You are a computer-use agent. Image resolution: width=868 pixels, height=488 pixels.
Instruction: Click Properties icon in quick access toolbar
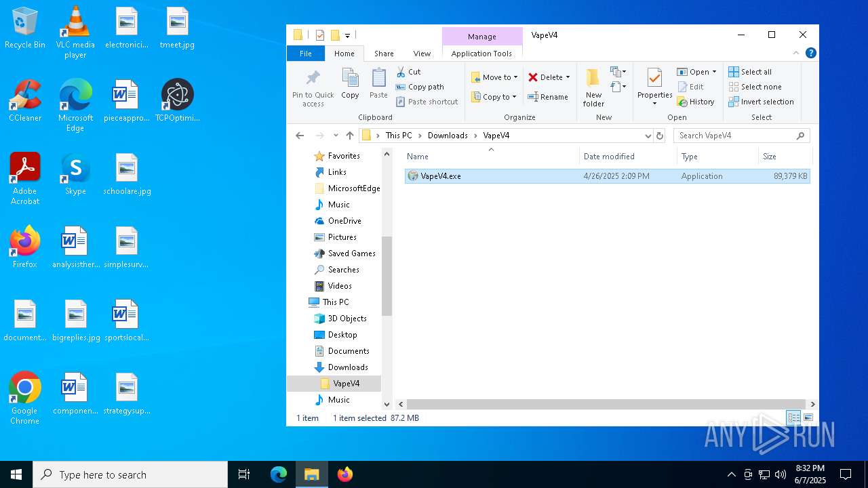coord(320,35)
